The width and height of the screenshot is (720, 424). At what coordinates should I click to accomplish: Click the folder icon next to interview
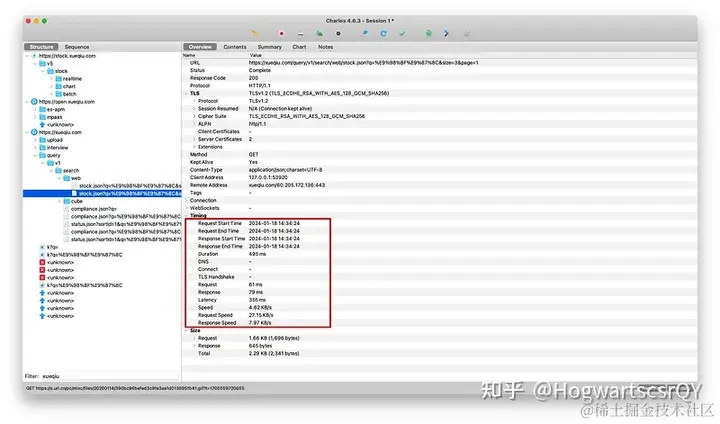[x=42, y=147]
